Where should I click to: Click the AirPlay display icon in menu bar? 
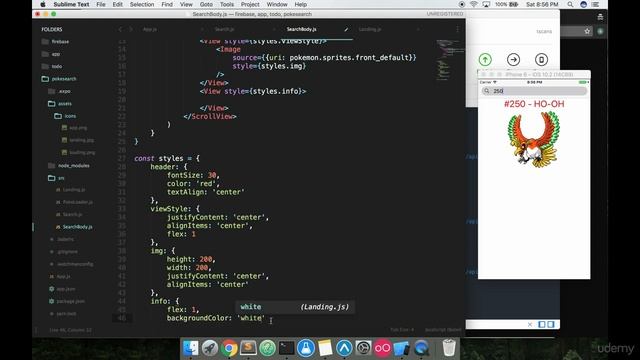pos(486,4)
